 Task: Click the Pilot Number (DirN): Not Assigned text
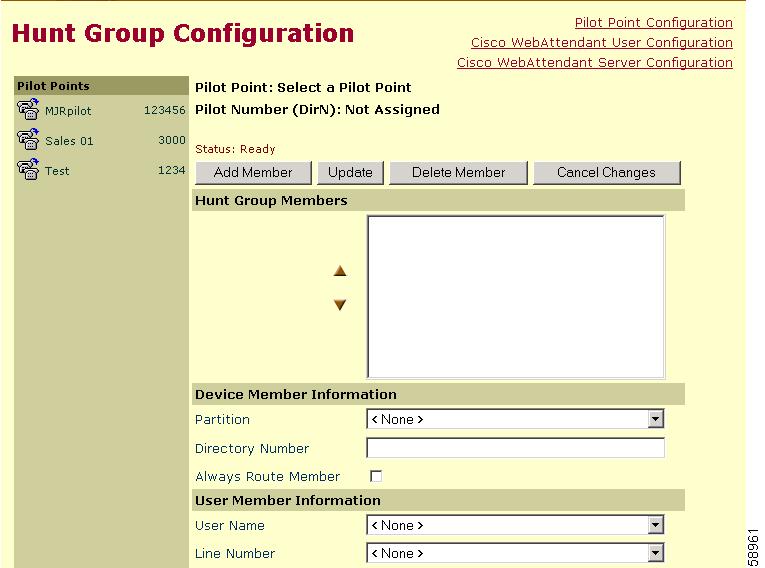pyautogui.click(x=317, y=110)
